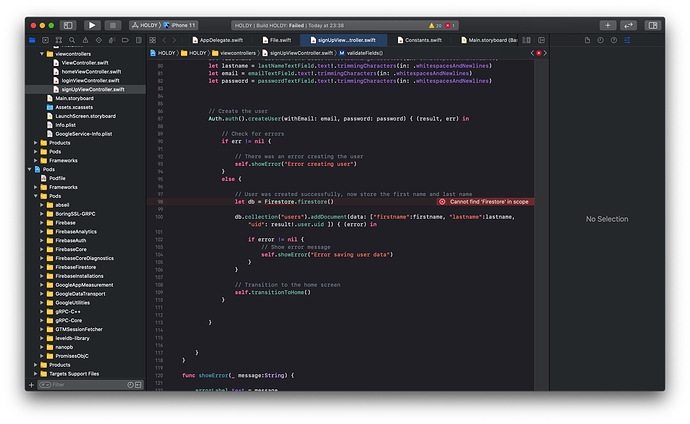Open the Find navigator magnifier

click(72, 40)
